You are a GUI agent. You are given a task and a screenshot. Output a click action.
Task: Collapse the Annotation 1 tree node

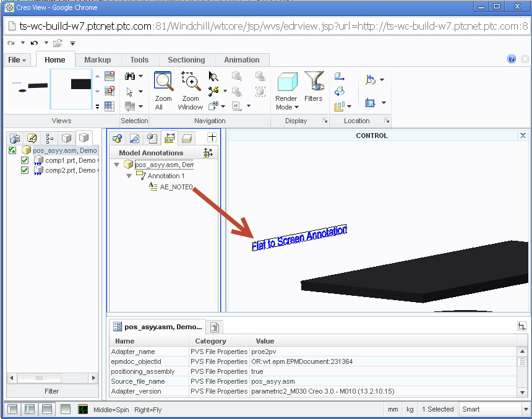tap(129, 176)
